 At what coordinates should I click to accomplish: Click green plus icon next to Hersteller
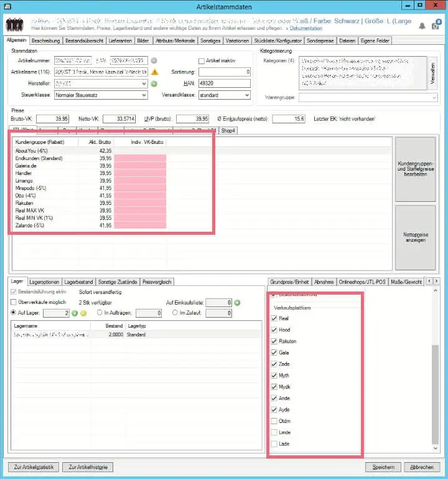click(x=154, y=83)
